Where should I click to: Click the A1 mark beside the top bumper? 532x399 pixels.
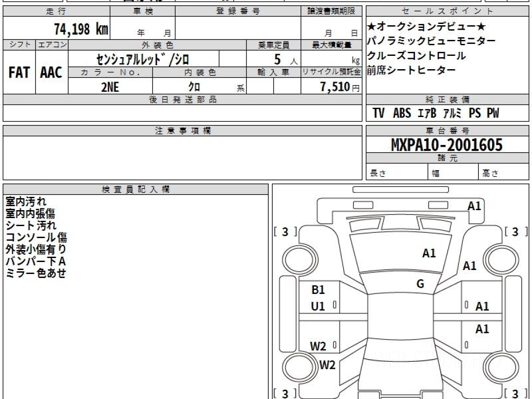click(474, 206)
